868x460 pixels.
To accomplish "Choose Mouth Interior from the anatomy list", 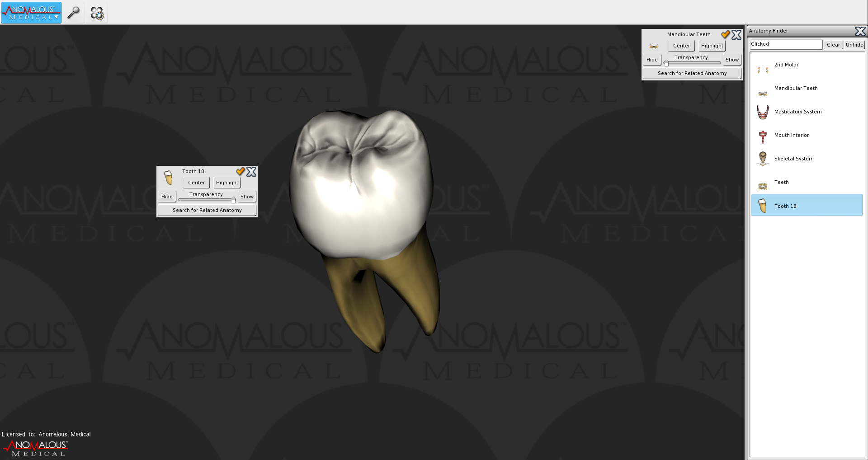I will tap(791, 135).
